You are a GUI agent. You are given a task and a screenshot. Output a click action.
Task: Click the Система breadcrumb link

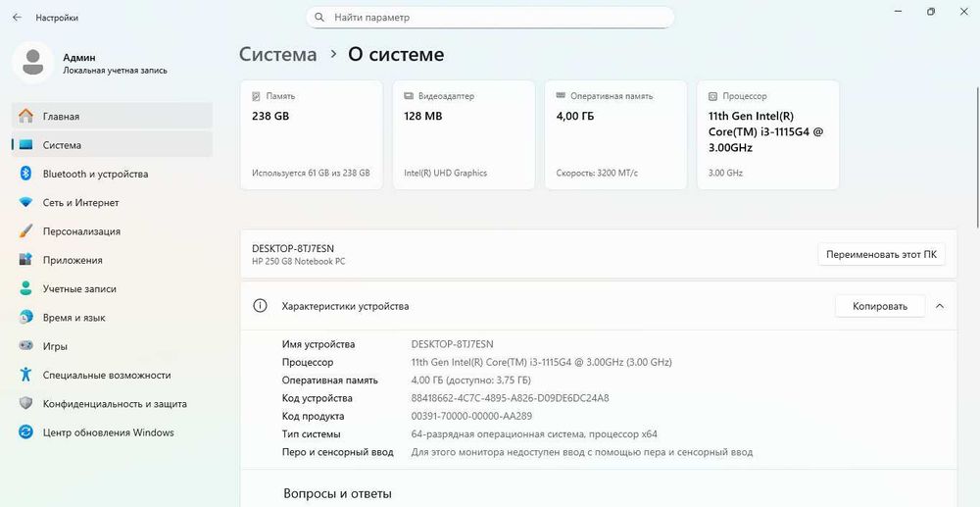(278, 55)
